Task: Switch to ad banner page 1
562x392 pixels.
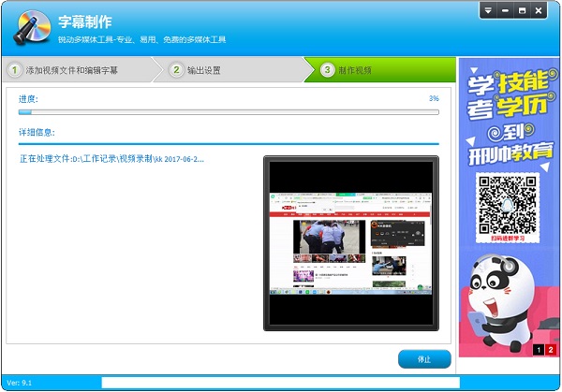Action: [x=539, y=349]
